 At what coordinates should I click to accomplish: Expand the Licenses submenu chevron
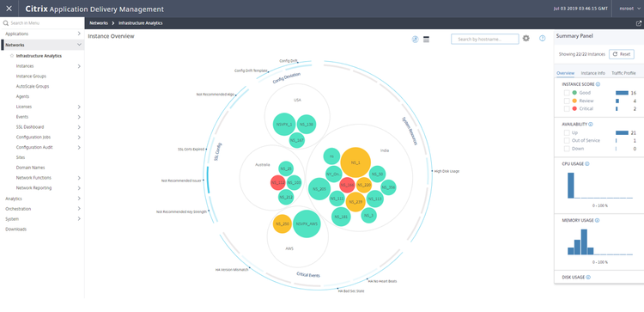pos(79,107)
